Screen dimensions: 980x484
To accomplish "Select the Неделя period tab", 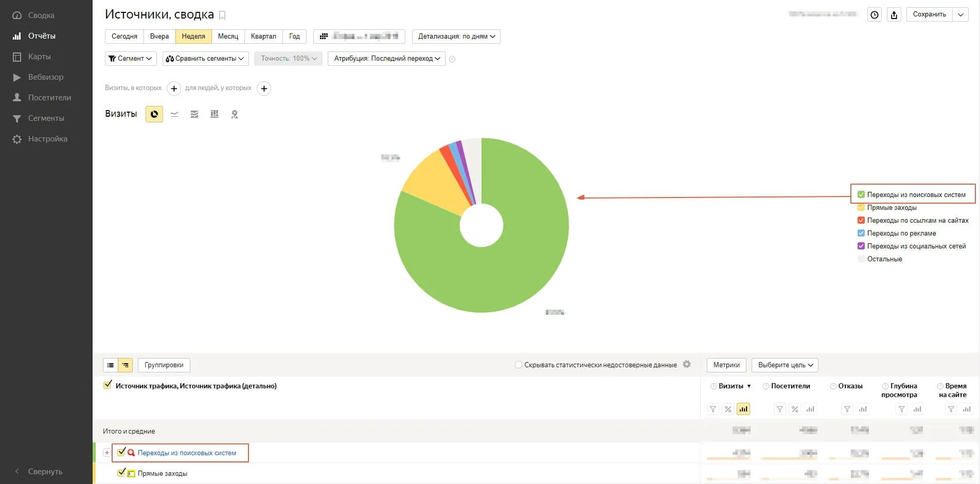I will click(193, 37).
